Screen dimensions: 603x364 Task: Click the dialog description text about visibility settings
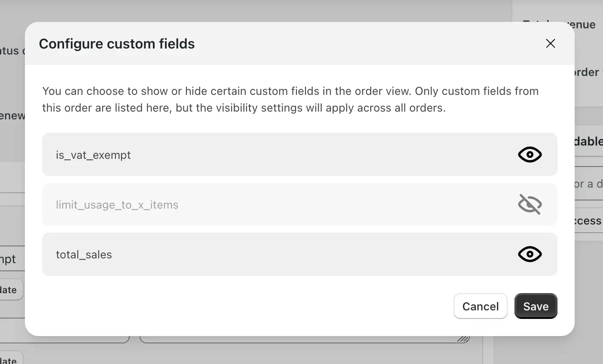(290, 99)
